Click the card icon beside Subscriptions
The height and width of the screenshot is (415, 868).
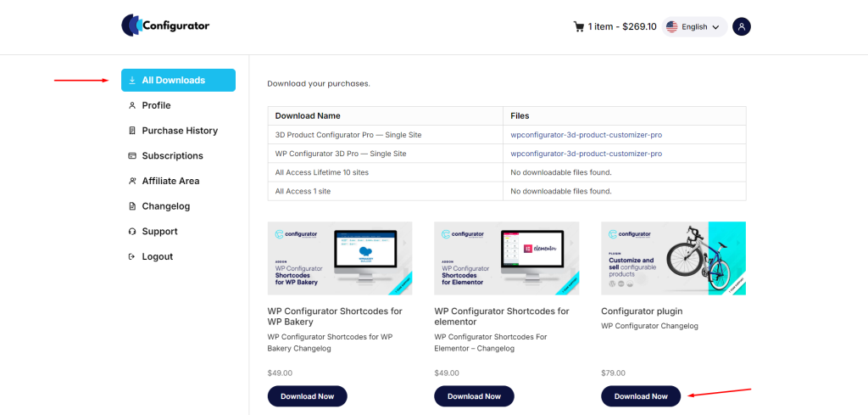pyautogui.click(x=131, y=155)
